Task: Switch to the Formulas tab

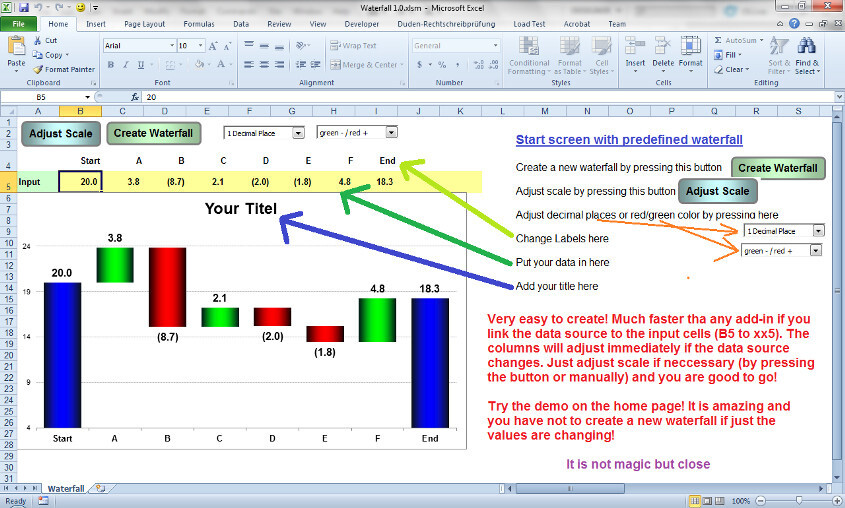Action: pyautogui.click(x=199, y=24)
